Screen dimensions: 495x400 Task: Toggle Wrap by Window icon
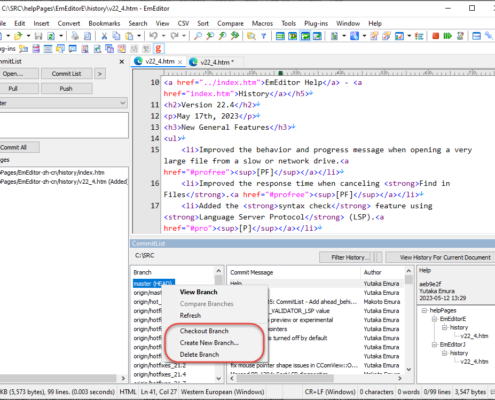click(x=305, y=36)
